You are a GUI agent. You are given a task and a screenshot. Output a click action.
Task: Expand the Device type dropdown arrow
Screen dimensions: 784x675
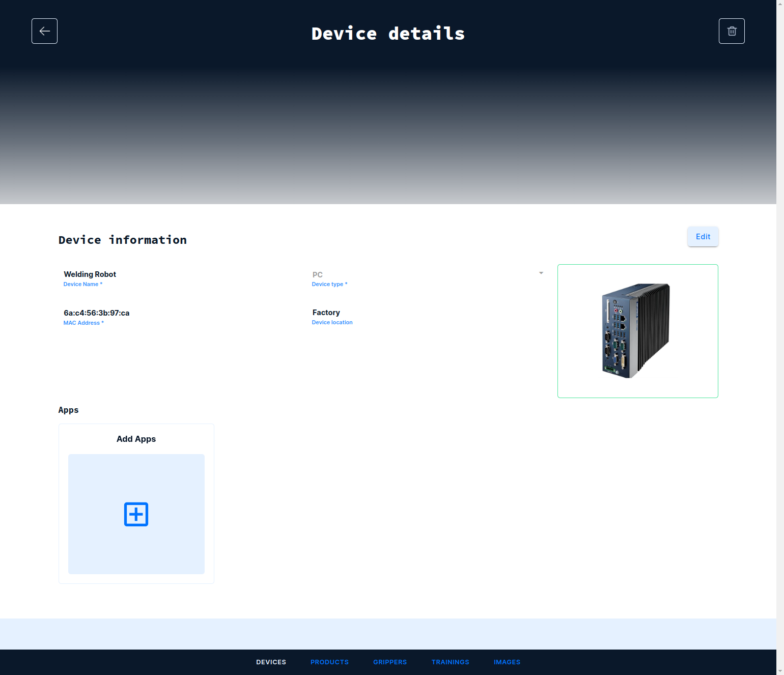(541, 273)
